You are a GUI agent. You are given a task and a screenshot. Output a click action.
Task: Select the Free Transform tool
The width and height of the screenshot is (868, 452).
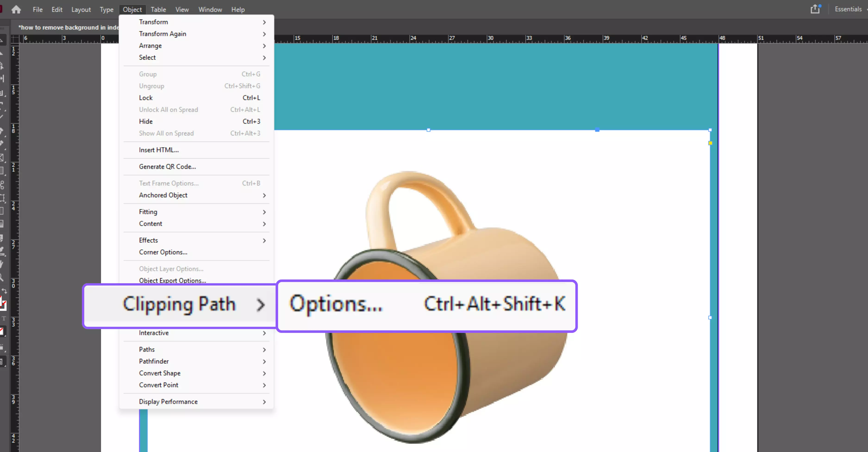[x=2, y=198]
